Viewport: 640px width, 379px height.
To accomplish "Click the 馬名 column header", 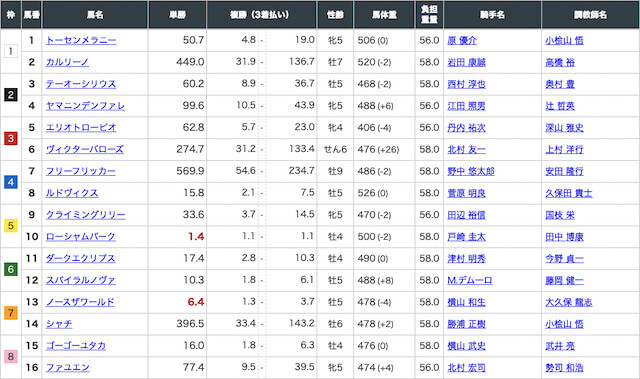I will (95, 15).
